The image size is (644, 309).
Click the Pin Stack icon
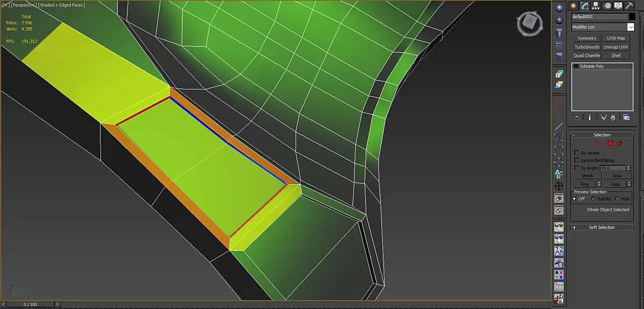point(577,117)
